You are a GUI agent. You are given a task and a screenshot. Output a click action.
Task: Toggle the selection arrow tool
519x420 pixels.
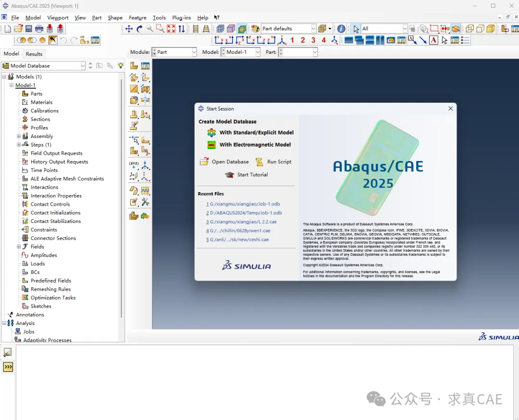click(x=356, y=29)
